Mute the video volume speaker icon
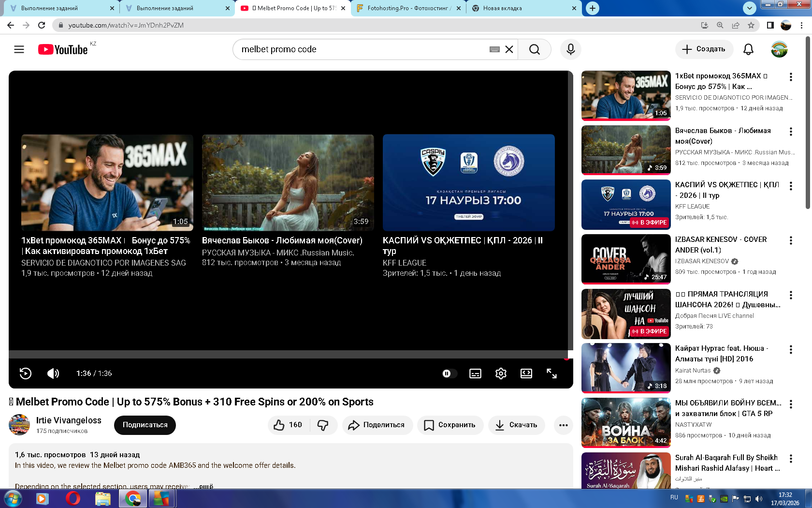Viewport: 812px width, 508px height. tap(53, 374)
